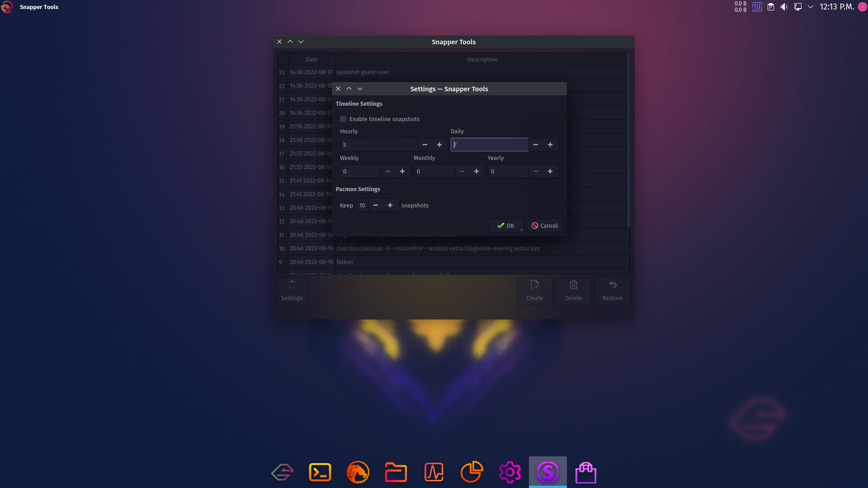Increase the Hourly snapshot count
Viewport: 868px width, 488px height.
click(x=439, y=145)
